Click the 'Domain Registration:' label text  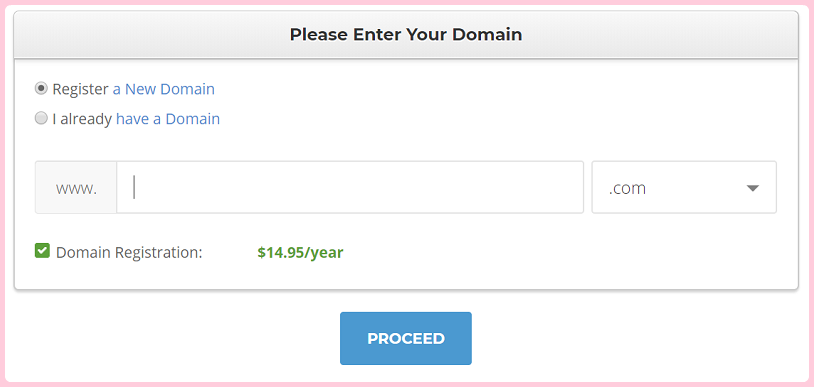pyautogui.click(x=129, y=252)
